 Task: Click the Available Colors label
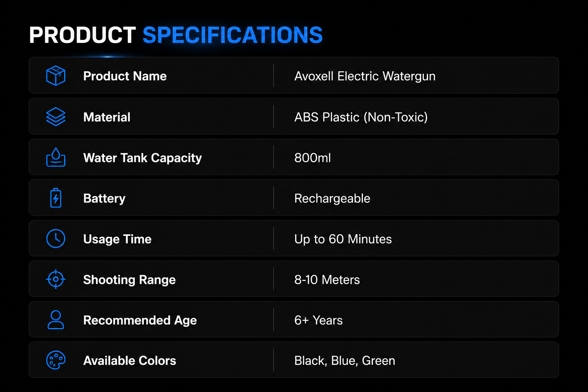point(130,361)
